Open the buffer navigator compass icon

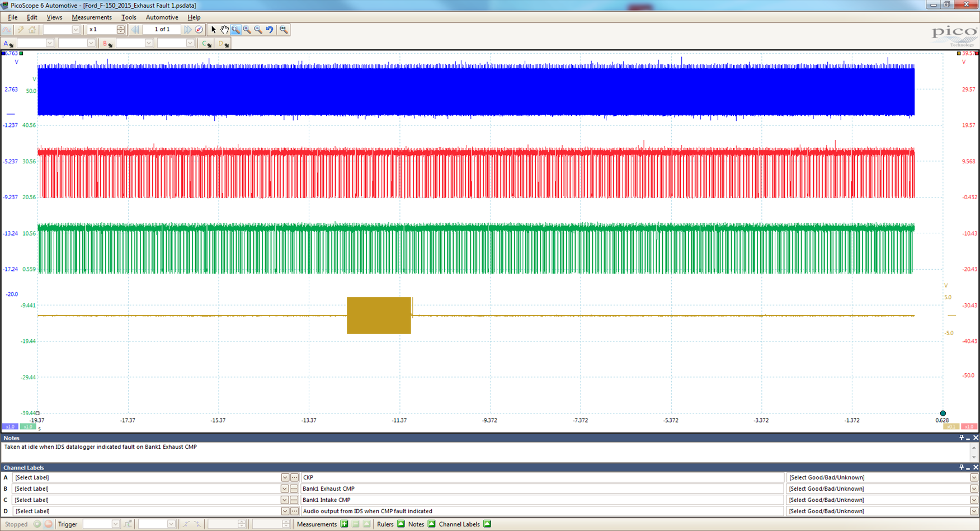(x=199, y=30)
